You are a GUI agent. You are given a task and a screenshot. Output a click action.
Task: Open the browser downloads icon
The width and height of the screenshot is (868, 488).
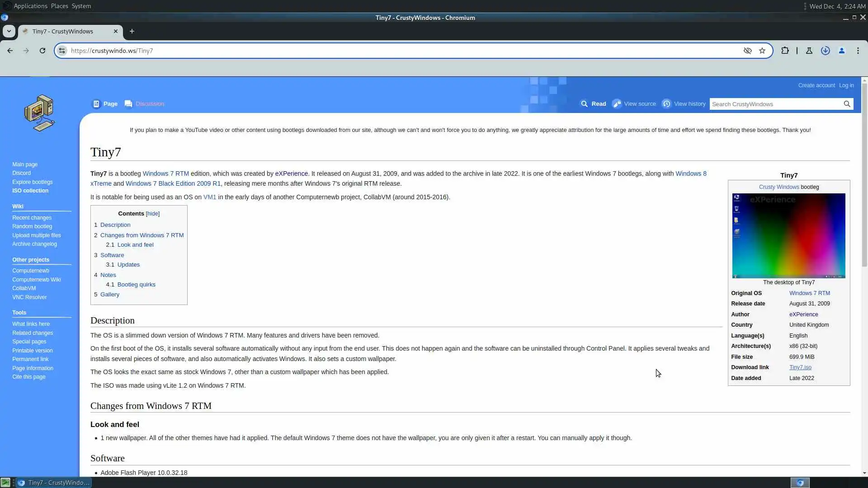click(826, 51)
